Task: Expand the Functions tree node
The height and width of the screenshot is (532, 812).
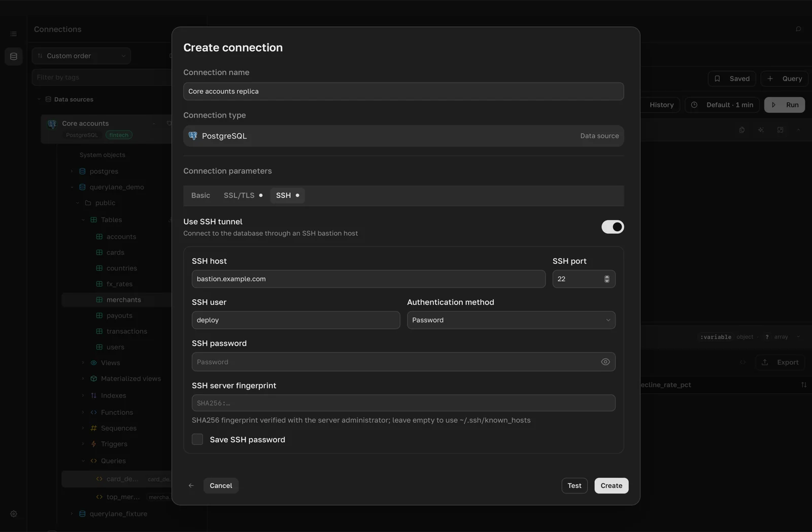Action: point(83,413)
